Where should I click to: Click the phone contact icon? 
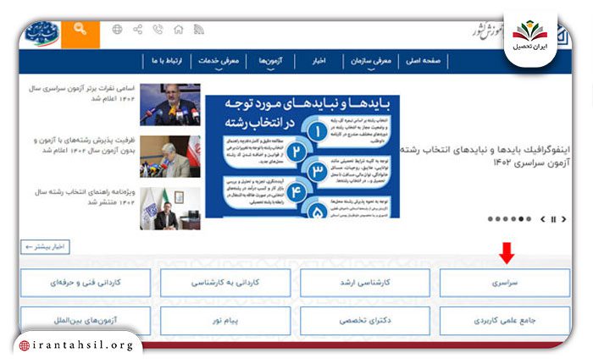[x=158, y=30]
